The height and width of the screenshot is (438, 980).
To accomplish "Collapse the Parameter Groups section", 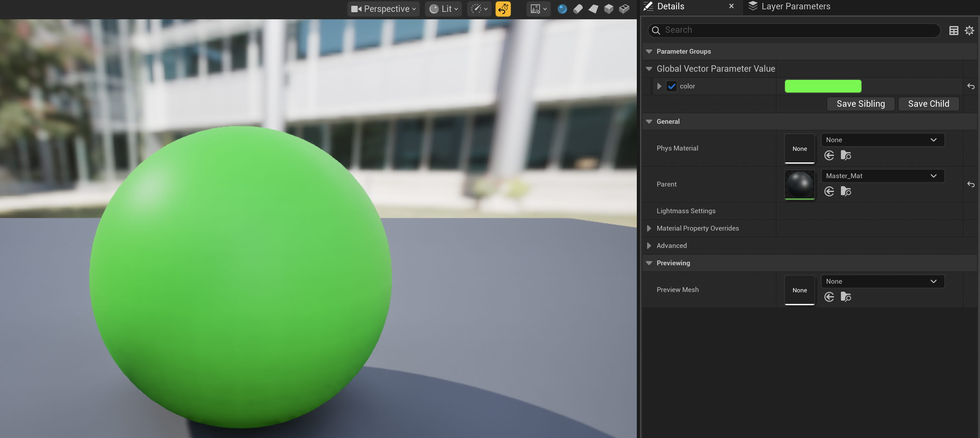I will pyautogui.click(x=649, y=51).
